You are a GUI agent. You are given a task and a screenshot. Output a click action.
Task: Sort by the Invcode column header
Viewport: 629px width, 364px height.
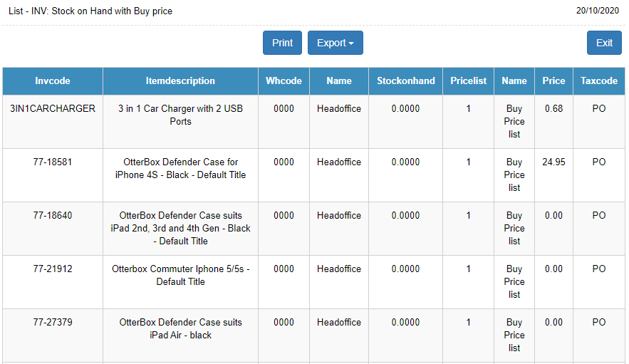(53, 81)
